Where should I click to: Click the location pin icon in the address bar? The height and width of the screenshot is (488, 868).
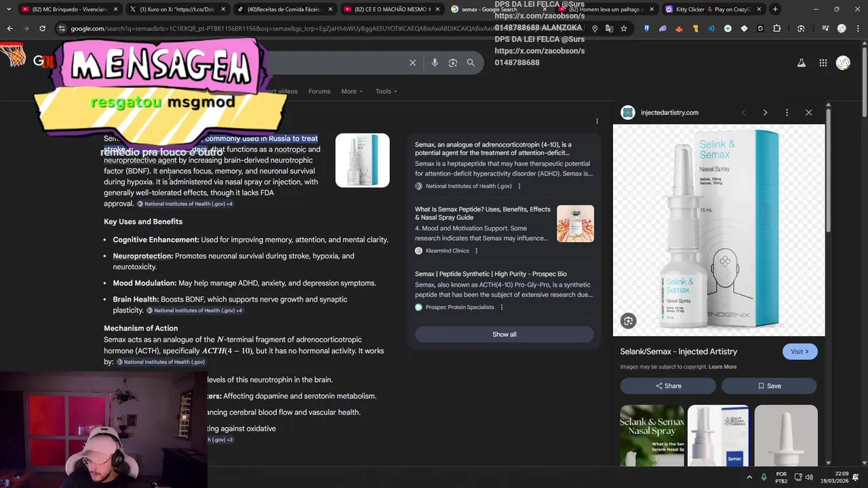click(595, 28)
